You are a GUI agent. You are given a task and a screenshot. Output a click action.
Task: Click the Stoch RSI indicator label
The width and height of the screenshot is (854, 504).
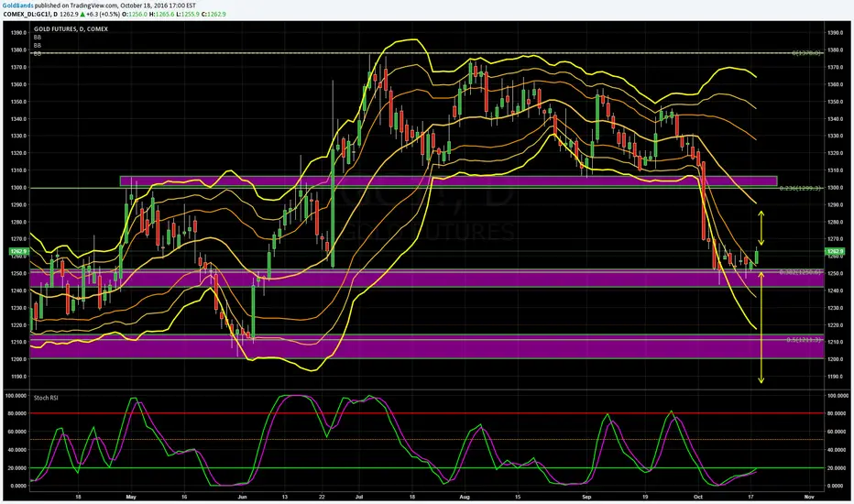point(46,398)
